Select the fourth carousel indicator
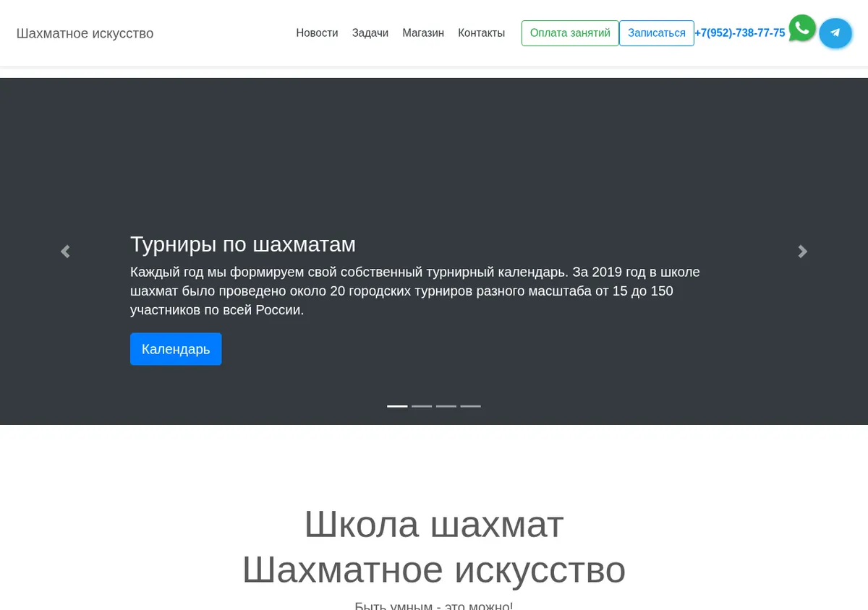Image resolution: width=868 pixels, height=610 pixels. 471,406
